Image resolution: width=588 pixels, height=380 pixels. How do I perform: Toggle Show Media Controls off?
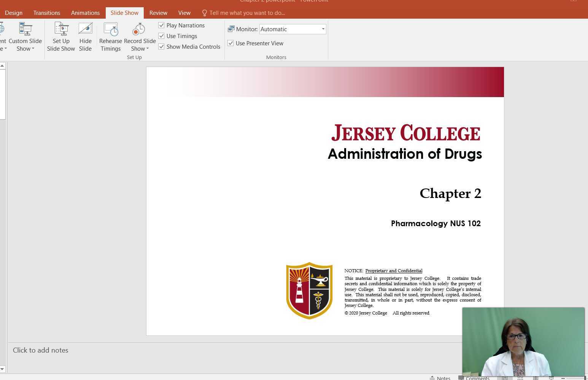coord(161,46)
